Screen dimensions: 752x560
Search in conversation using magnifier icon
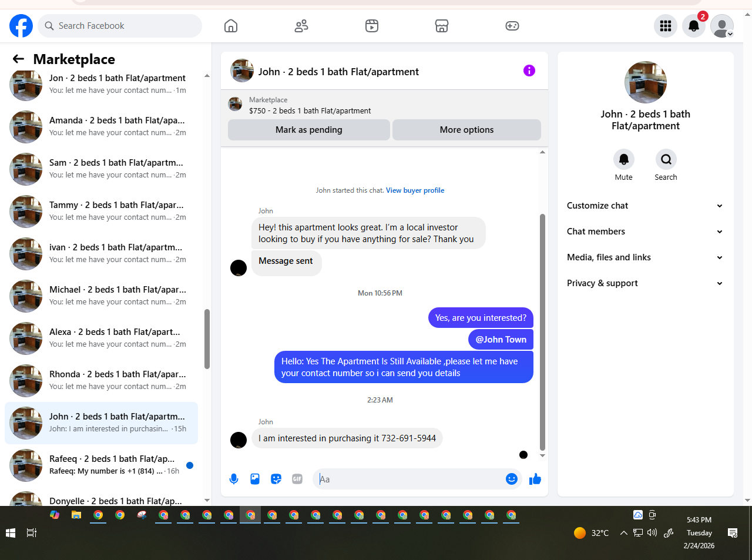tap(666, 159)
